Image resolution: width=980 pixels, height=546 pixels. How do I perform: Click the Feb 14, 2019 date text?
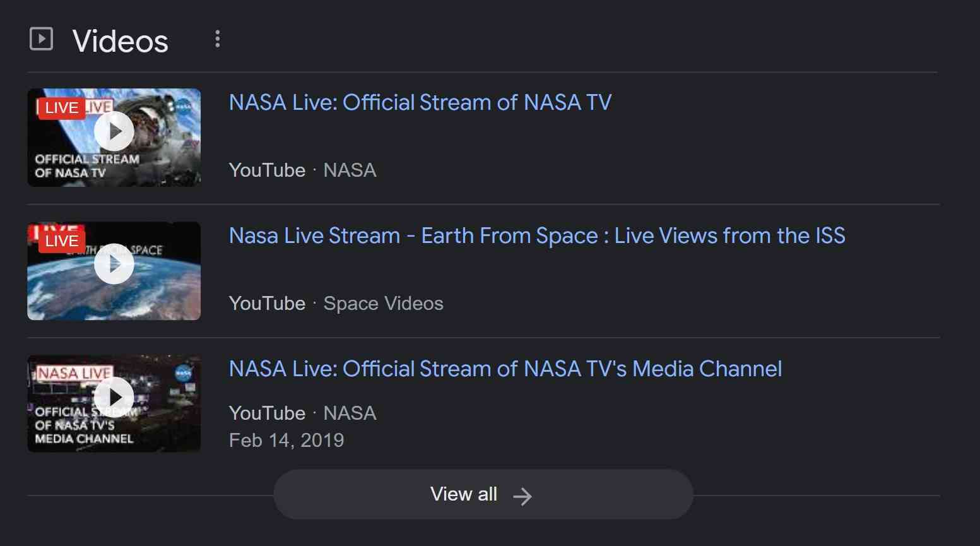pos(286,439)
